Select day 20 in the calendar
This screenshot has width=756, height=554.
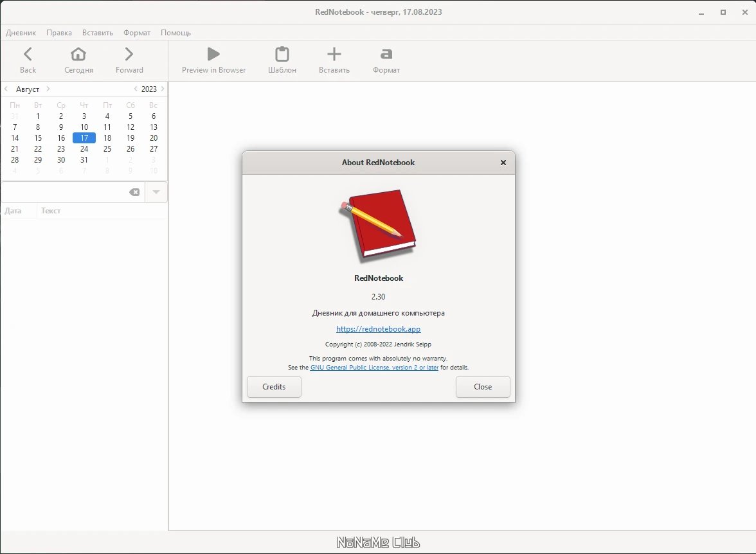click(153, 138)
